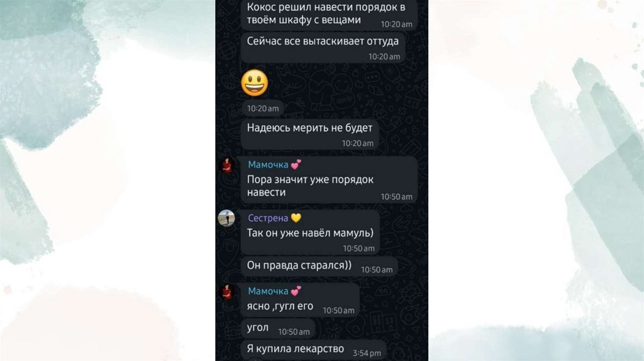This screenshot has height=361, width=644.
Task: Tap the yellow heart next to Сестрена
Action: coord(296,218)
